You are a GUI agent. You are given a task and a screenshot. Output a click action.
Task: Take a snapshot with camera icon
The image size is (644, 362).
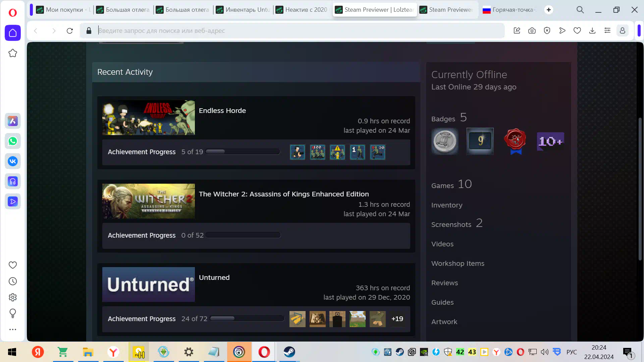coord(532,31)
